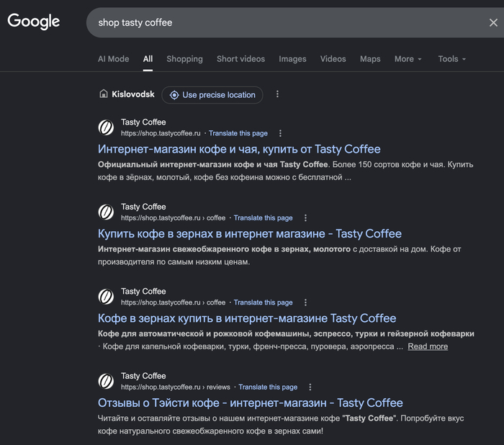The height and width of the screenshot is (445, 504).
Task: Click the 'Tasty Coffee' site name above the reviews result
Action: point(143,376)
